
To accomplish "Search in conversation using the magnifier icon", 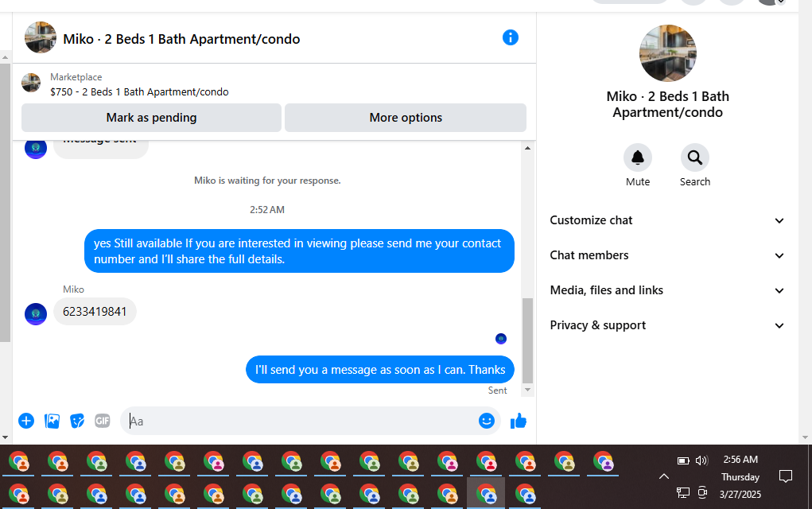I will pos(694,157).
